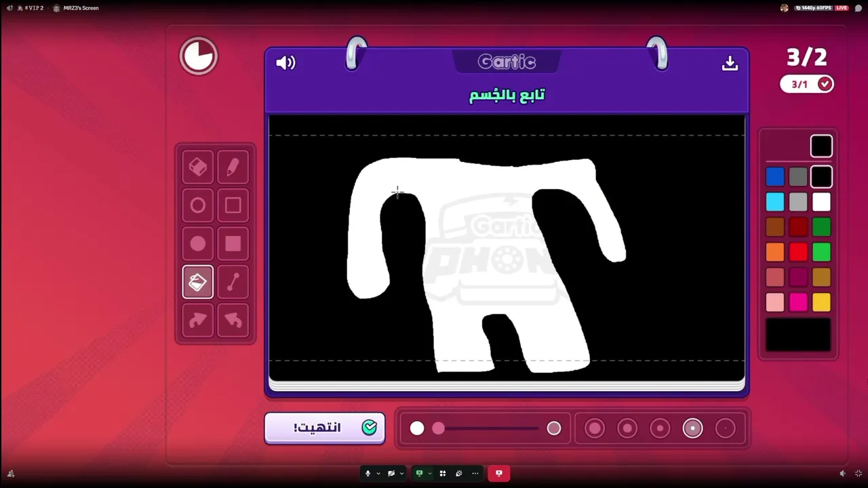868x488 pixels.
Task: Click the round timer clock icon
Action: pyautogui.click(x=199, y=56)
